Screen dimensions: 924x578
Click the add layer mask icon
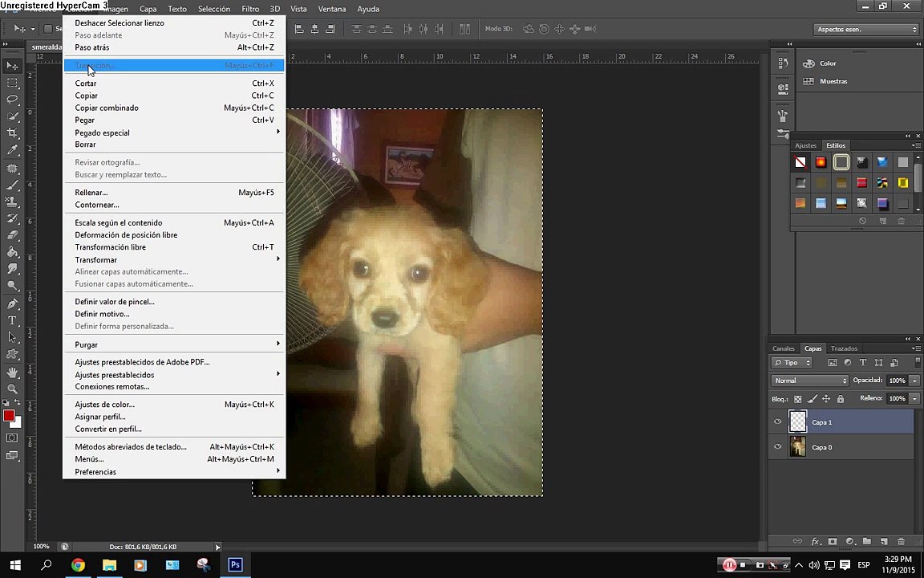(833, 541)
